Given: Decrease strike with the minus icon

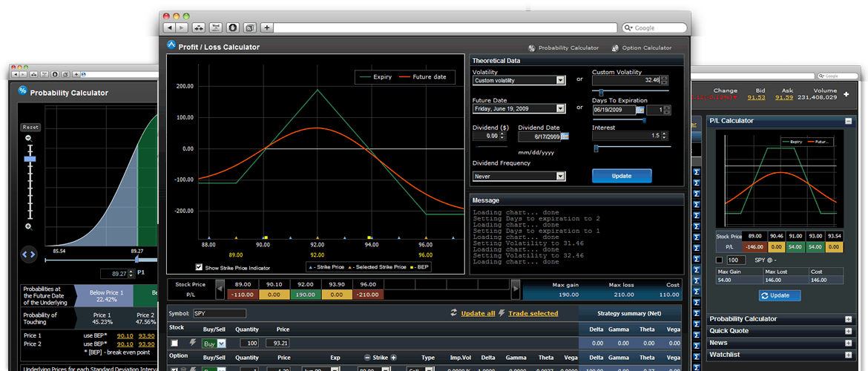Looking at the screenshot, I should tap(366, 357).
